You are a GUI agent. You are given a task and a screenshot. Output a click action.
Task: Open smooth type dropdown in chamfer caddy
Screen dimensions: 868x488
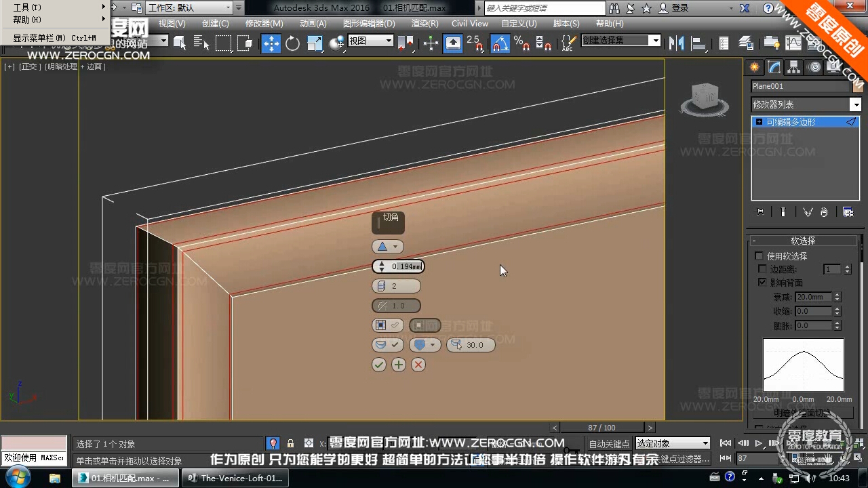(425, 345)
